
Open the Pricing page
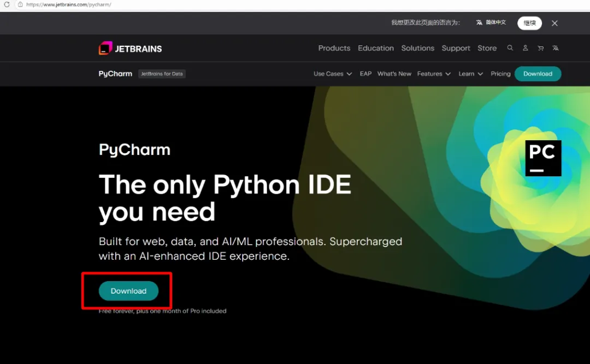(500, 74)
